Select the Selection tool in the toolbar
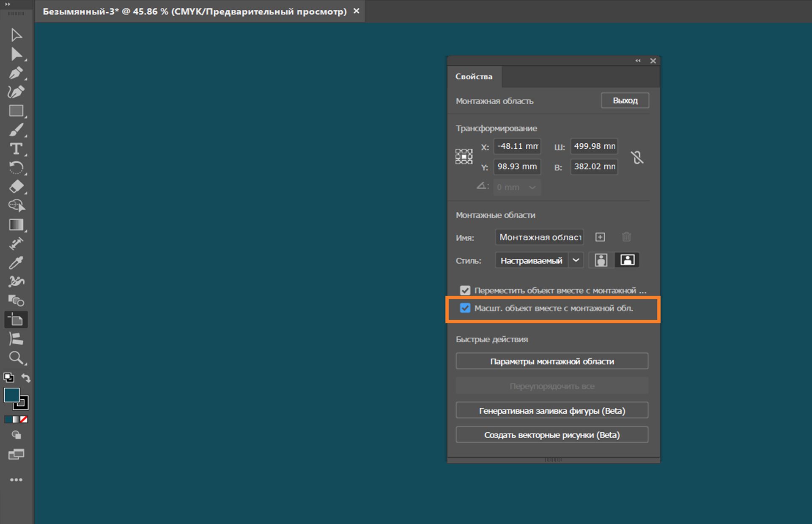This screenshot has height=524, width=812. click(x=17, y=35)
